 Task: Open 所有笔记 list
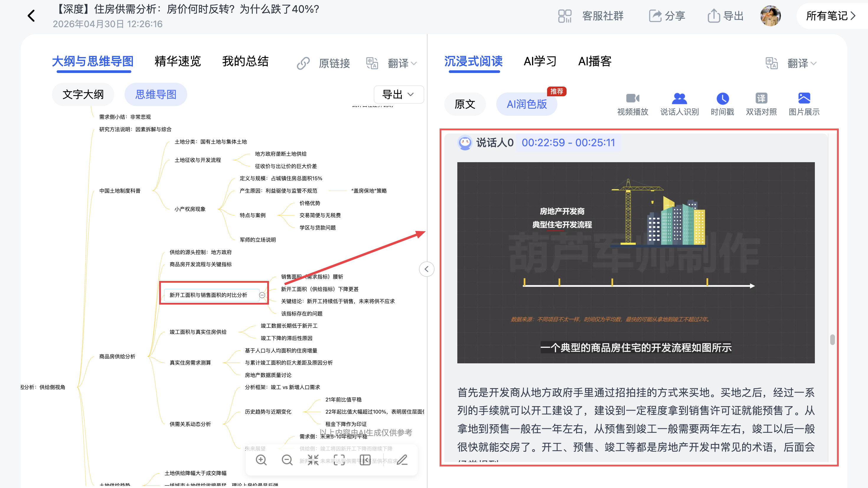click(x=831, y=16)
